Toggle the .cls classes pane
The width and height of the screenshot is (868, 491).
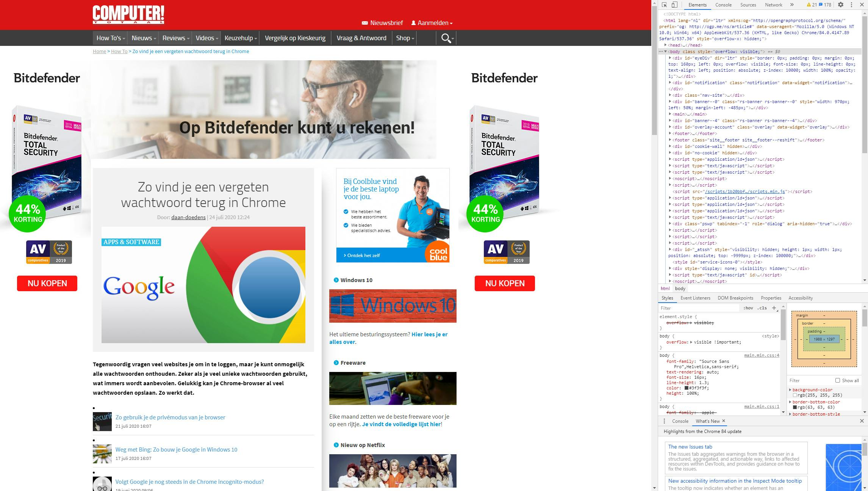point(762,308)
